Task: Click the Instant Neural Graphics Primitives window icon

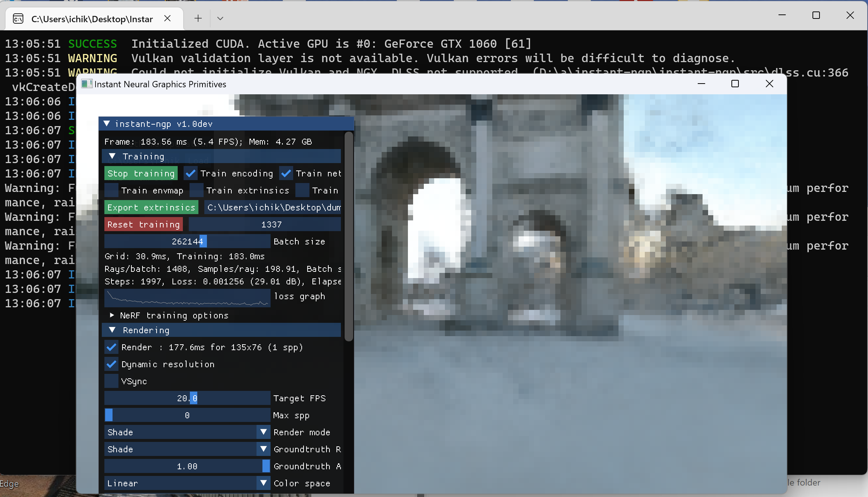Action: click(86, 84)
